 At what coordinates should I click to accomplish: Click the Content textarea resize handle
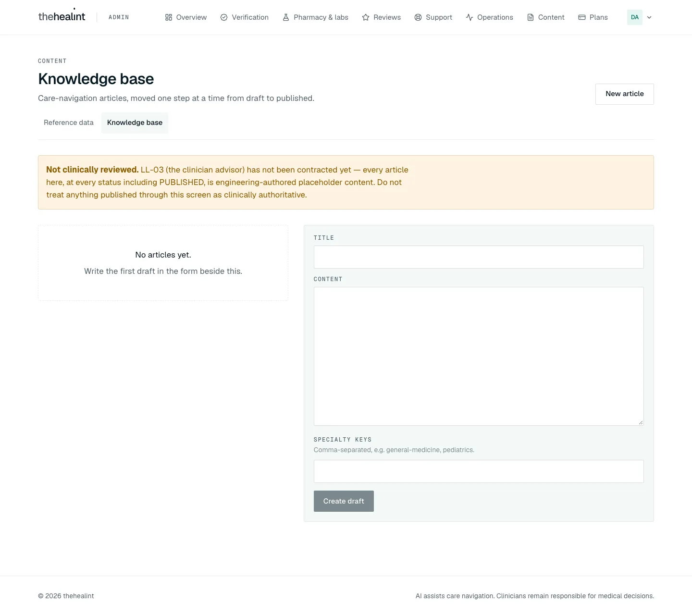click(x=641, y=422)
